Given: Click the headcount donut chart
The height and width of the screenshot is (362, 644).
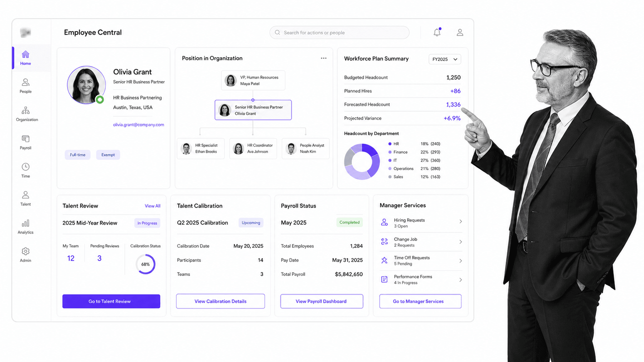Looking at the screenshot, I should (x=362, y=162).
